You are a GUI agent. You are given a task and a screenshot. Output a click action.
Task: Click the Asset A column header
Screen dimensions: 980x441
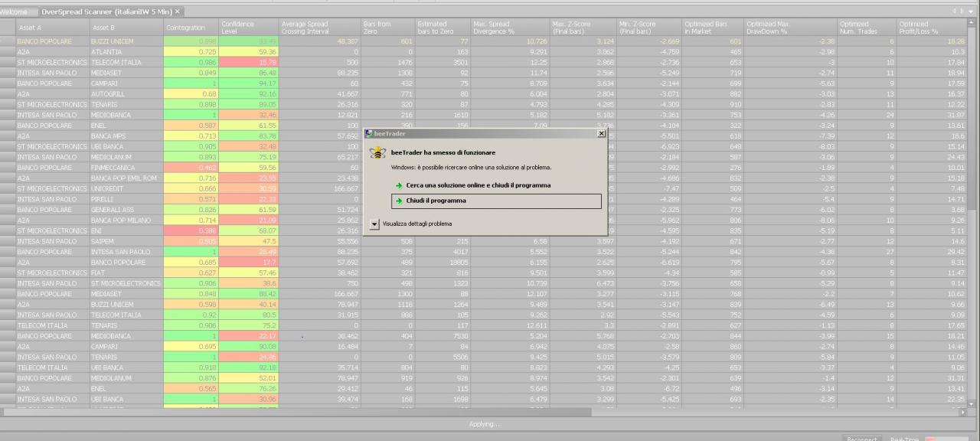52,28
